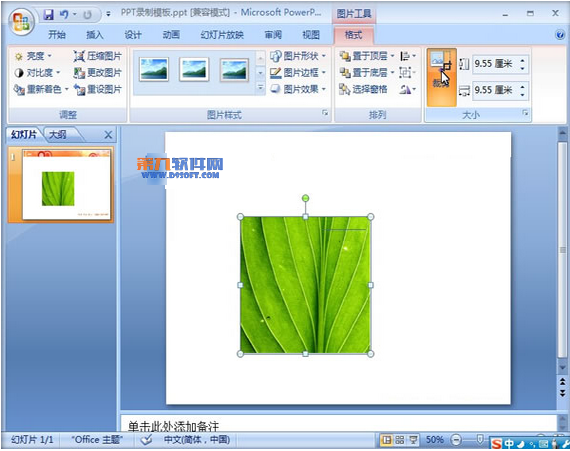Image resolution: width=570 pixels, height=451 pixels.
Task: Open the 大小 size dialog launcher
Action: [x=525, y=113]
